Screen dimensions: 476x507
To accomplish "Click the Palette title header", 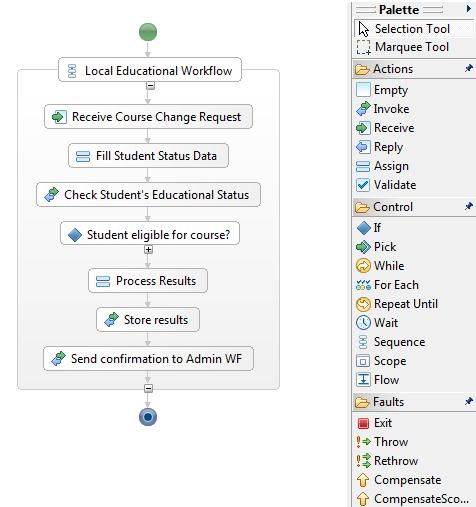I will click(x=399, y=10).
